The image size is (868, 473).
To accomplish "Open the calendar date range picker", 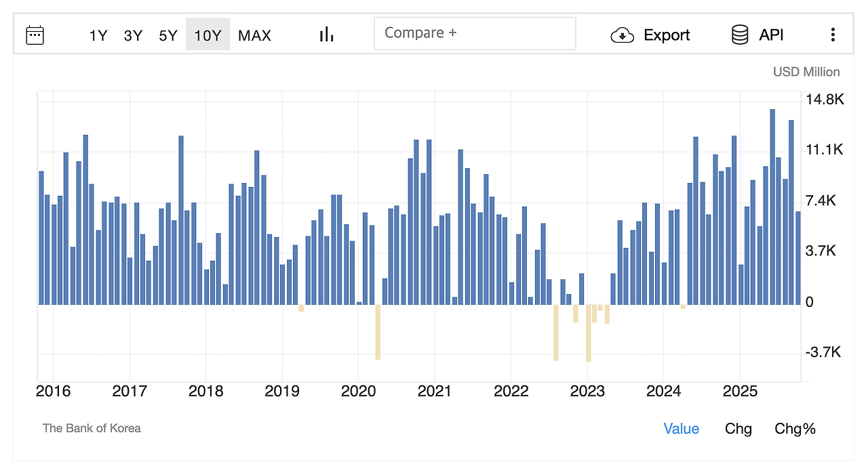I will pos(35,35).
